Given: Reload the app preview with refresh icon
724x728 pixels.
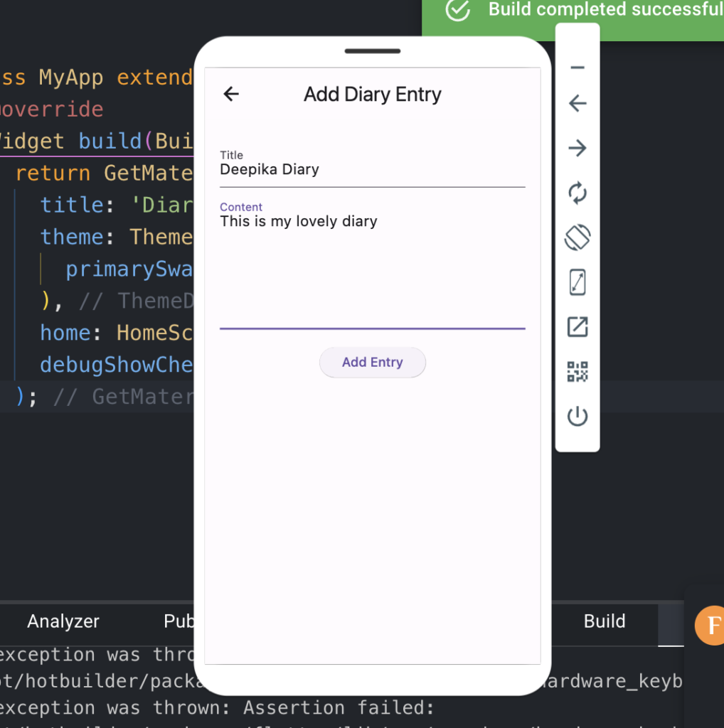Looking at the screenshot, I should (x=577, y=193).
